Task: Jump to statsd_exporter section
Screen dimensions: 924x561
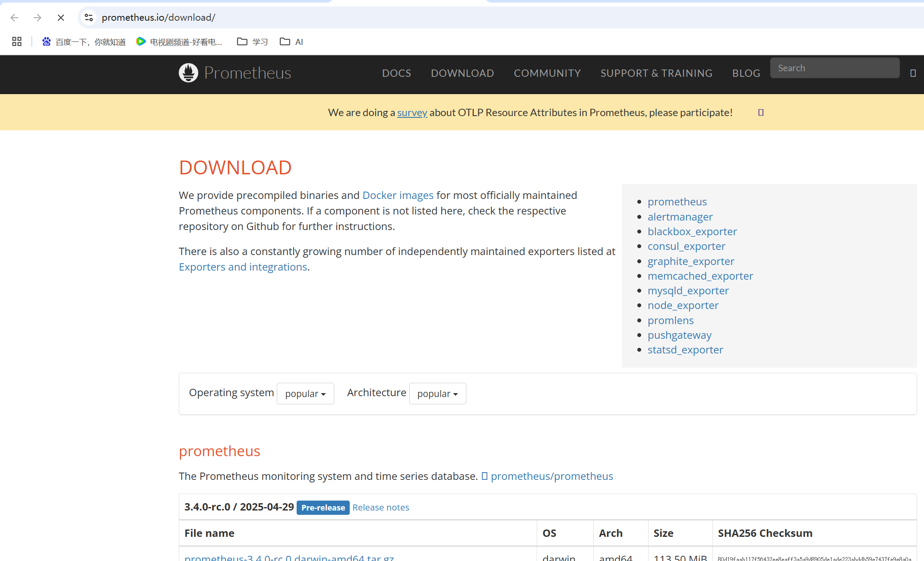Action: point(685,350)
